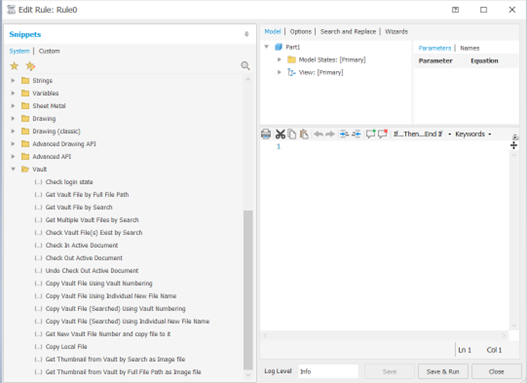Expand the Strings snippets folder
Viewport: 527px width, 383px height.
[13, 81]
